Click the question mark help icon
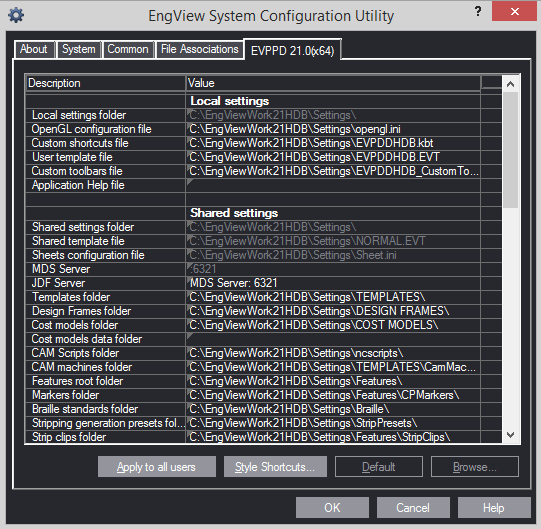 [478, 12]
